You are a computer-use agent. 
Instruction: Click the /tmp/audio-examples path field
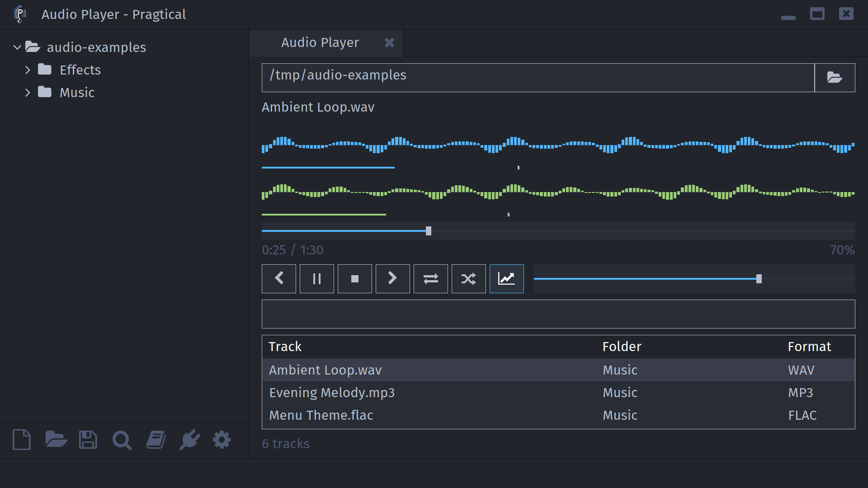point(538,78)
